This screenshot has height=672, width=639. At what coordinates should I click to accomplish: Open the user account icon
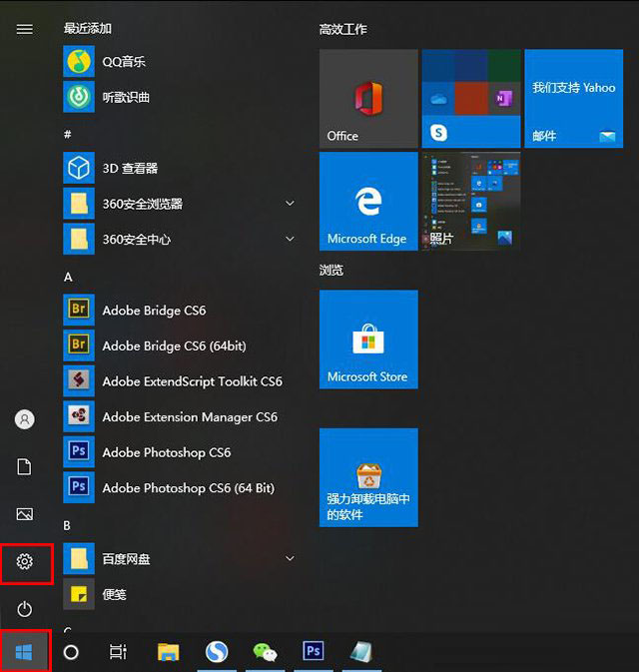click(x=25, y=419)
